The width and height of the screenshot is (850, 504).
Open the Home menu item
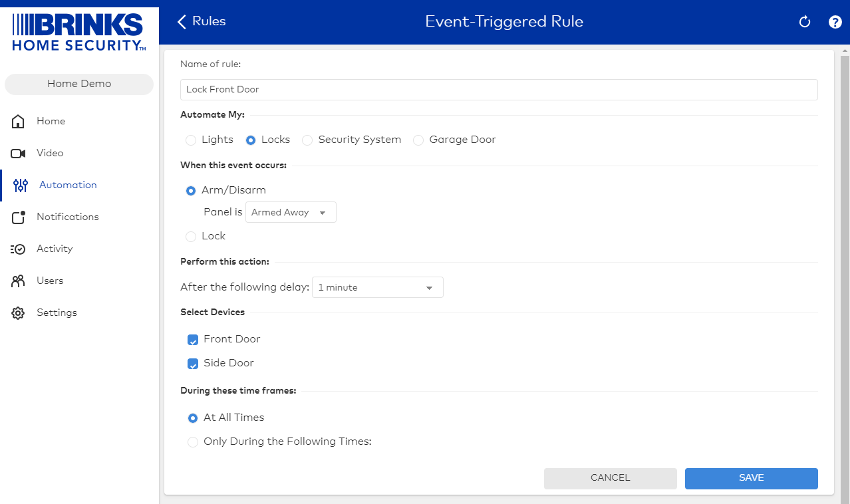click(79, 121)
